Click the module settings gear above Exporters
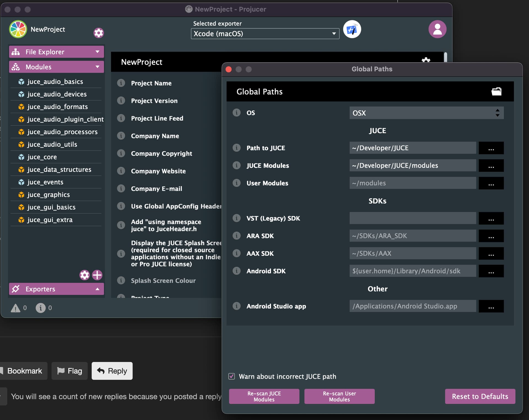 (85, 275)
